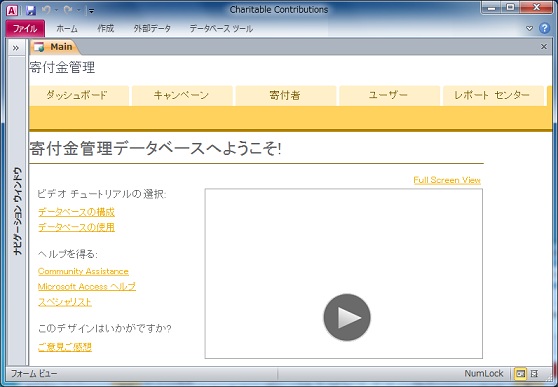
Task: Open the レポート センター navigation tab
Action: tap(493, 95)
